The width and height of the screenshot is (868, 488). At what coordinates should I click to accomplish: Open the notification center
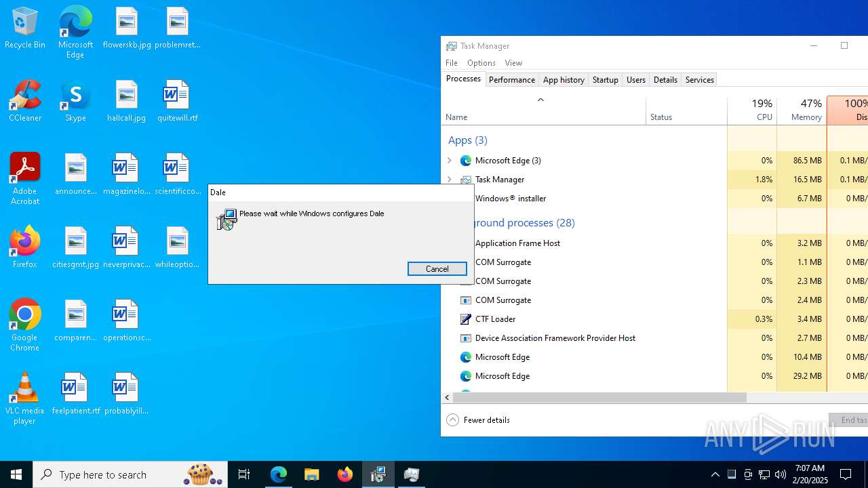pos(846,474)
